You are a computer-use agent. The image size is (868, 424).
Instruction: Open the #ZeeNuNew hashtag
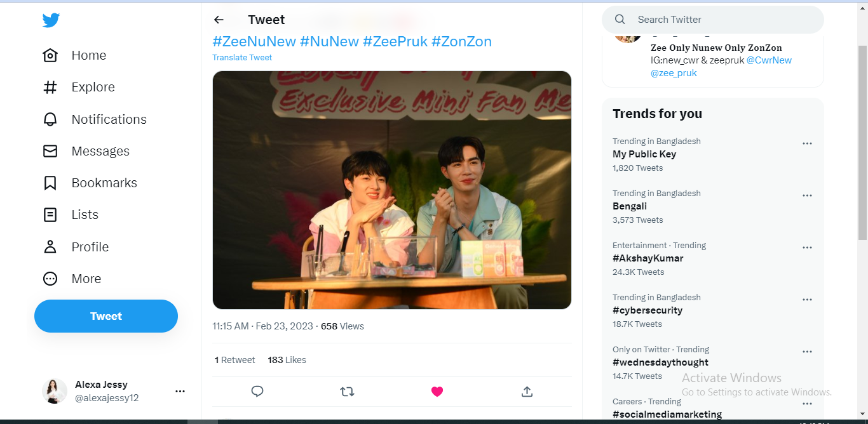[254, 42]
